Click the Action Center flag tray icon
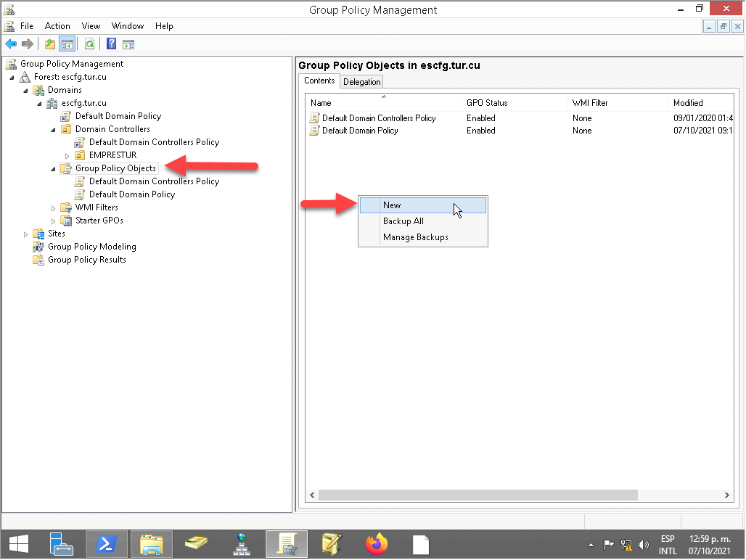 [x=608, y=545]
